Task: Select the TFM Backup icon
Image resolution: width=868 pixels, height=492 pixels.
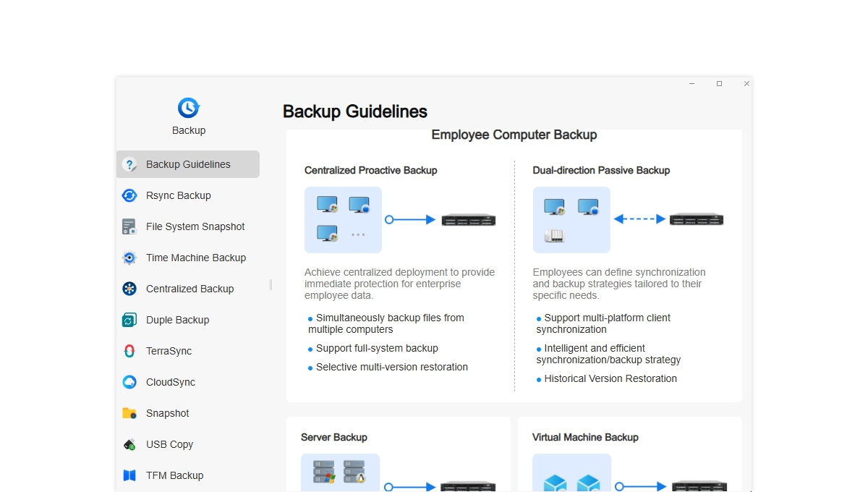Action: [x=129, y=475]
